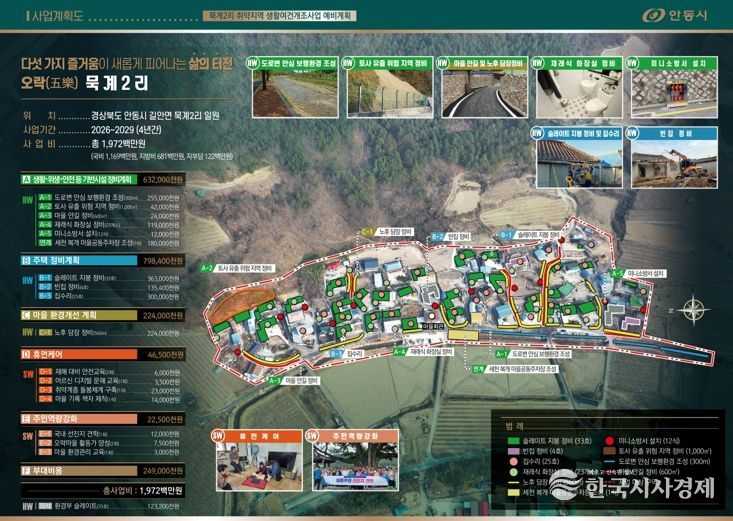Select the blue B 주택 정비계획 header
This screenshot has width=733, height=521.
pyautogui.click(x=79, y=260)
